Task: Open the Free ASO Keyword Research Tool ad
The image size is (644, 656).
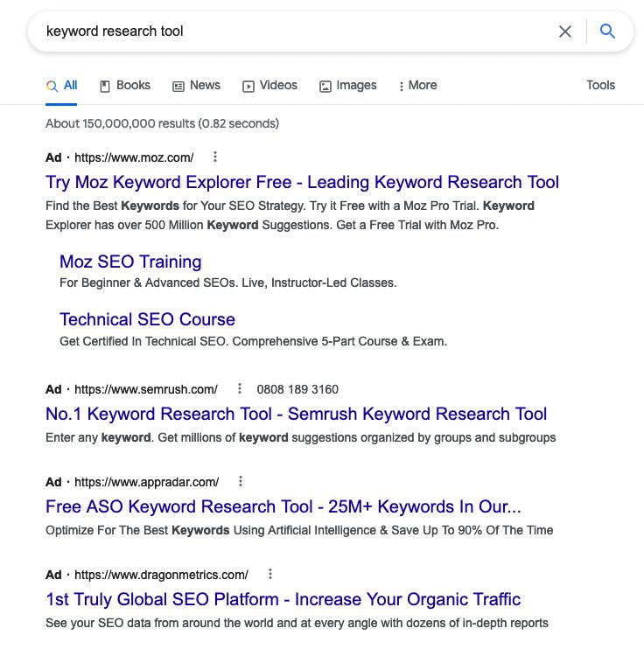Action: (283, 506)
